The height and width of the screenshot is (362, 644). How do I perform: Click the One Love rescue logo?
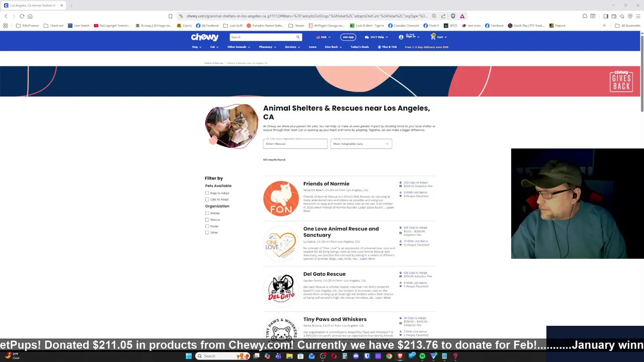pos(281,244)
